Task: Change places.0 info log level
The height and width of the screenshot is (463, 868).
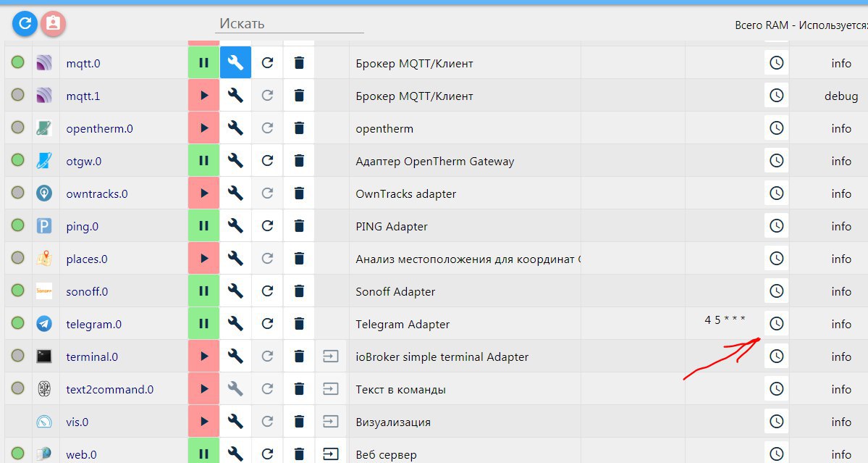Action: 841,259
